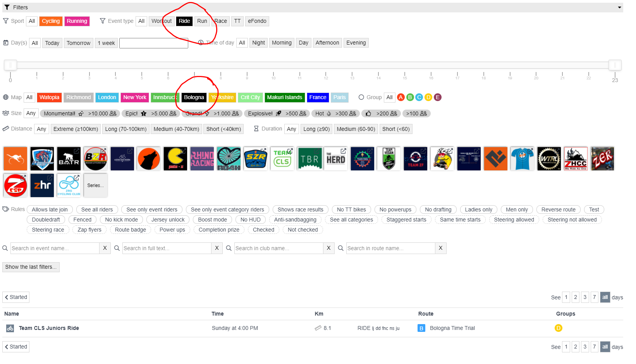Filter by the green group B circle
Viewport: 636px width, 364px height.
[410, 97]
